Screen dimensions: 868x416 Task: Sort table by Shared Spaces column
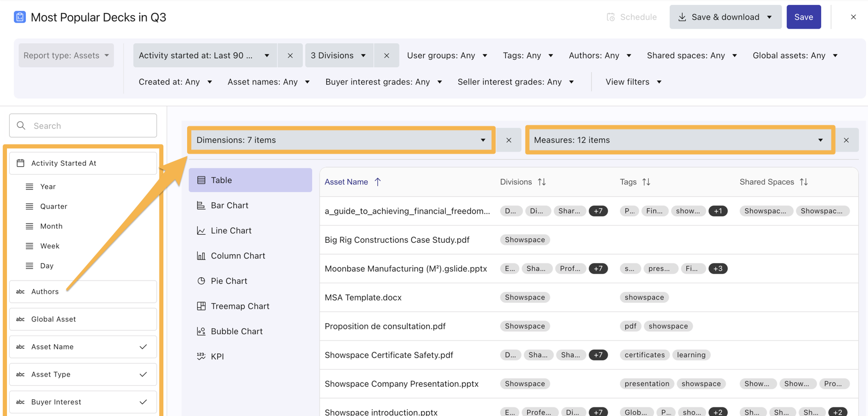[x=803, y=182]
